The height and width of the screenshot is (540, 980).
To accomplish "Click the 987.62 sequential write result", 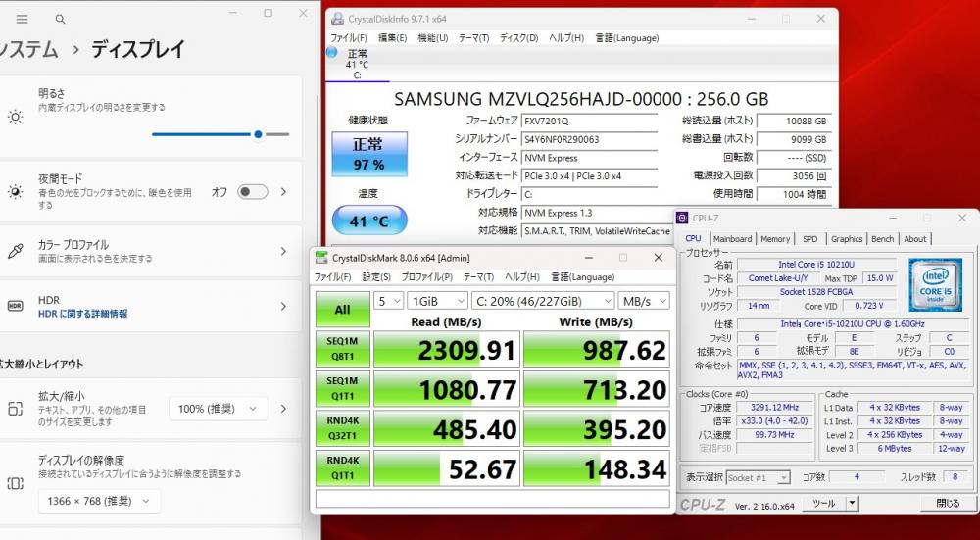I will [x=596, y=349].
